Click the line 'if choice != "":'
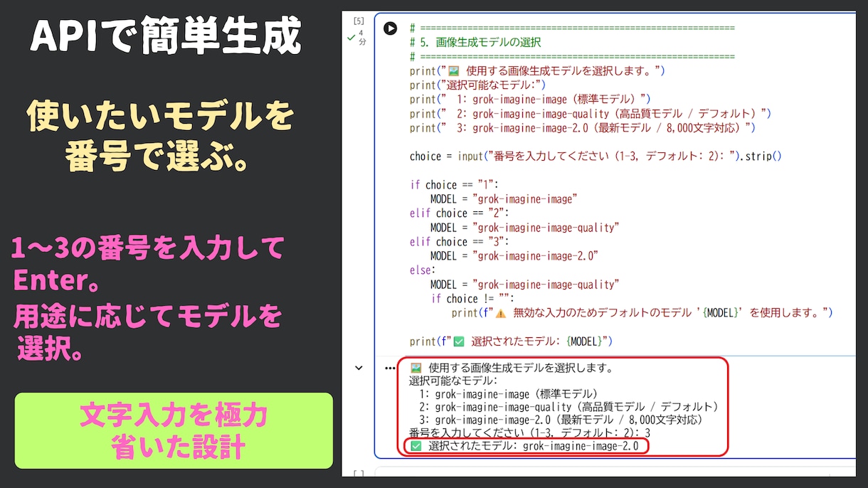This screenshot has height=488, width=868. click(472, 299)
